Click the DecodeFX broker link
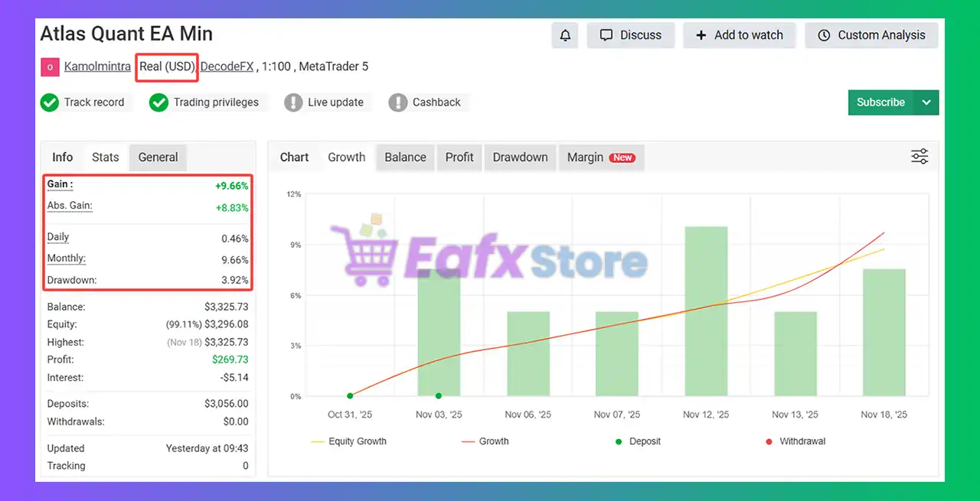This screenshot has width=980, height=501. [x=227, y=67]
